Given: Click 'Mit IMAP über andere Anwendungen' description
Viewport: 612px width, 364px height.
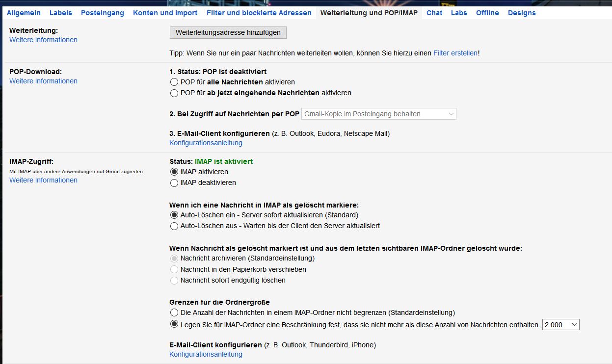Looking at the screenshot, I should (76, 171).
